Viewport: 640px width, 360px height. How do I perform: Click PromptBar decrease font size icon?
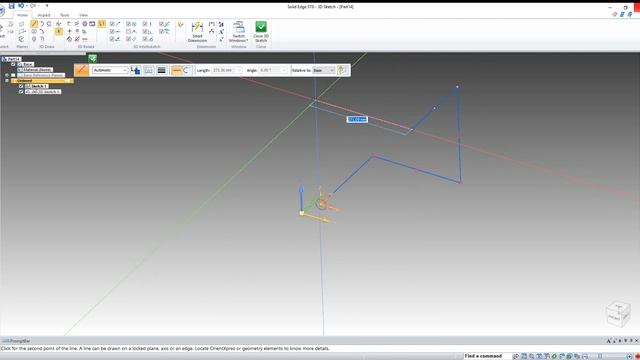tap(615, 341)
